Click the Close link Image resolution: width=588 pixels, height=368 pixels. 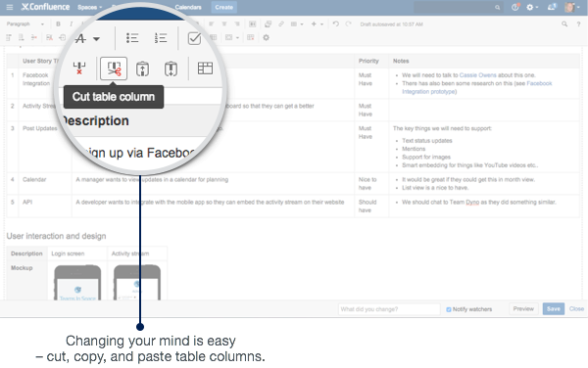point(576,309)
